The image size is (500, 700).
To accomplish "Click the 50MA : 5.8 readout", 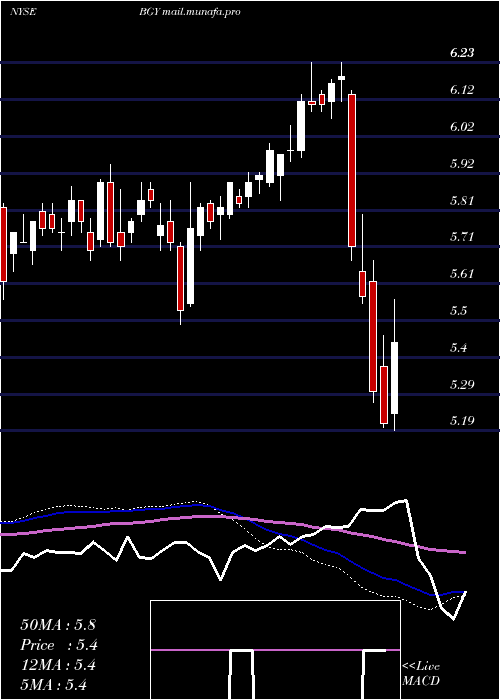I will point(58,625).
